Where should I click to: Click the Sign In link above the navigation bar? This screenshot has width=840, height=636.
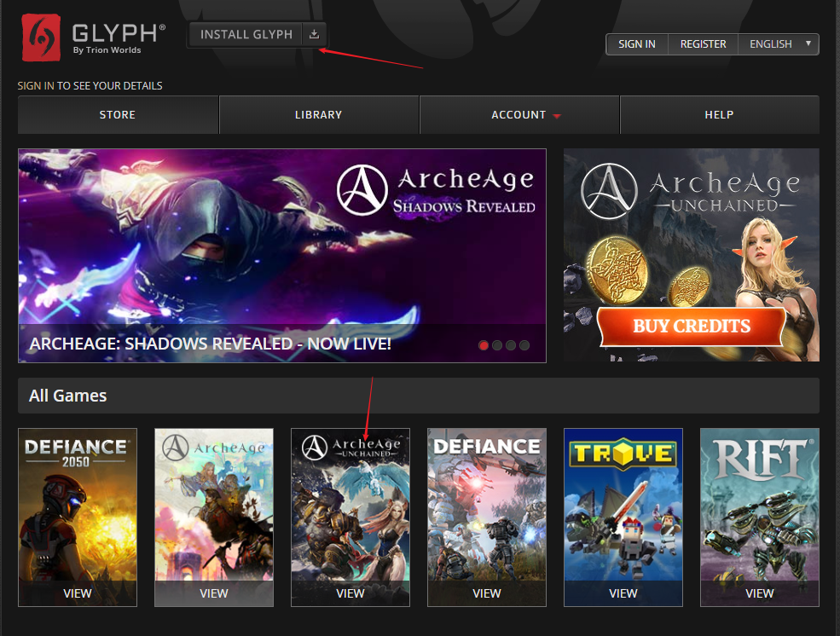[x=36, y=86]
